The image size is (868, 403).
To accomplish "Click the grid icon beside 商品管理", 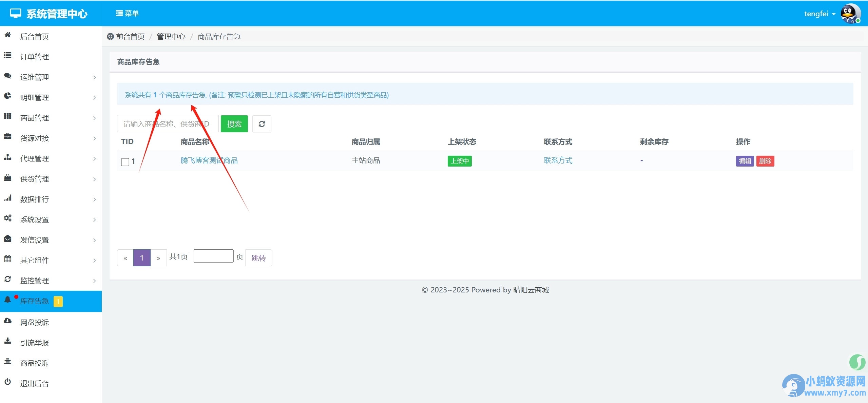I will pos(7,116).
